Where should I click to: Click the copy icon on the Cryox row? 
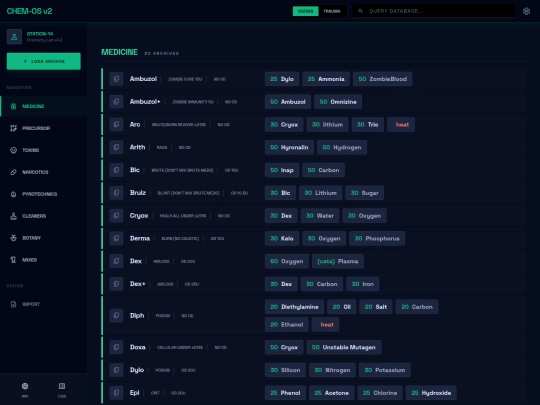[116, 215]
